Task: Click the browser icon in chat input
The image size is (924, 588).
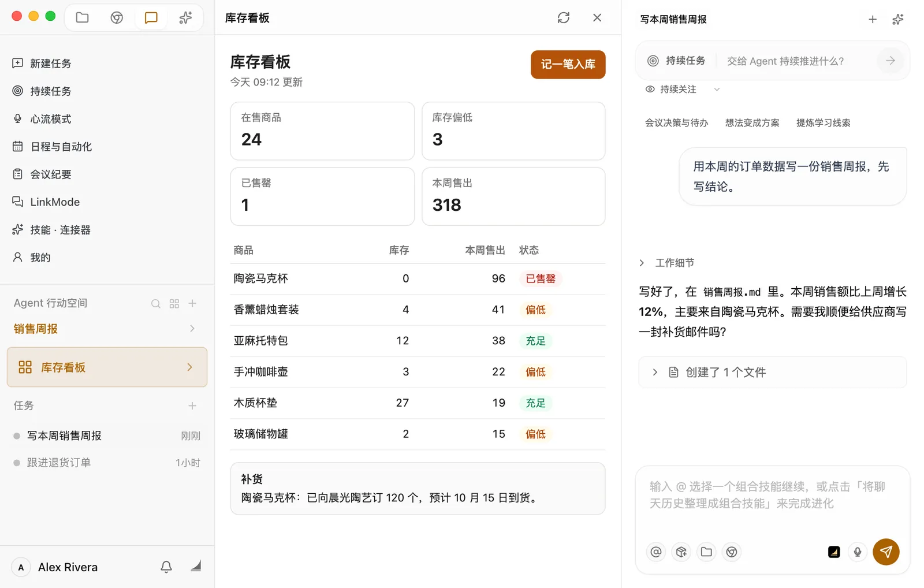Action: (x=732, y=552)
